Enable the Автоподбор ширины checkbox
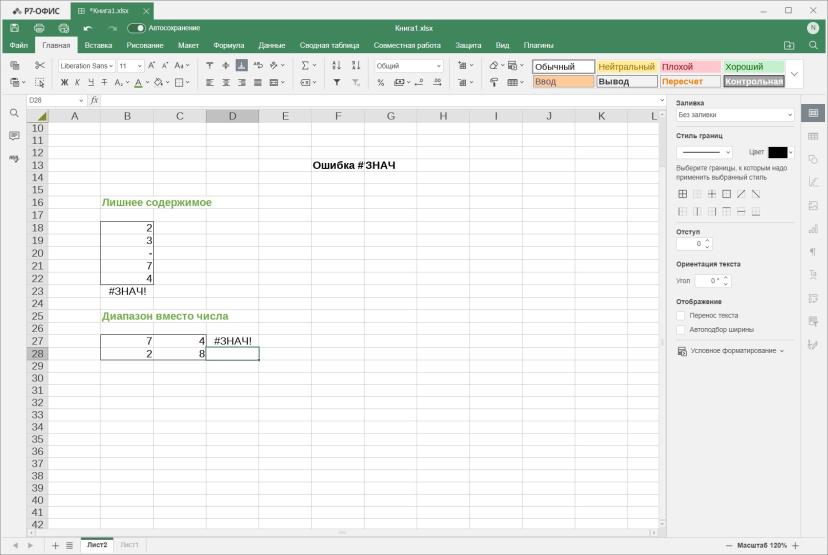828x555 pixels. pos(681,330)
